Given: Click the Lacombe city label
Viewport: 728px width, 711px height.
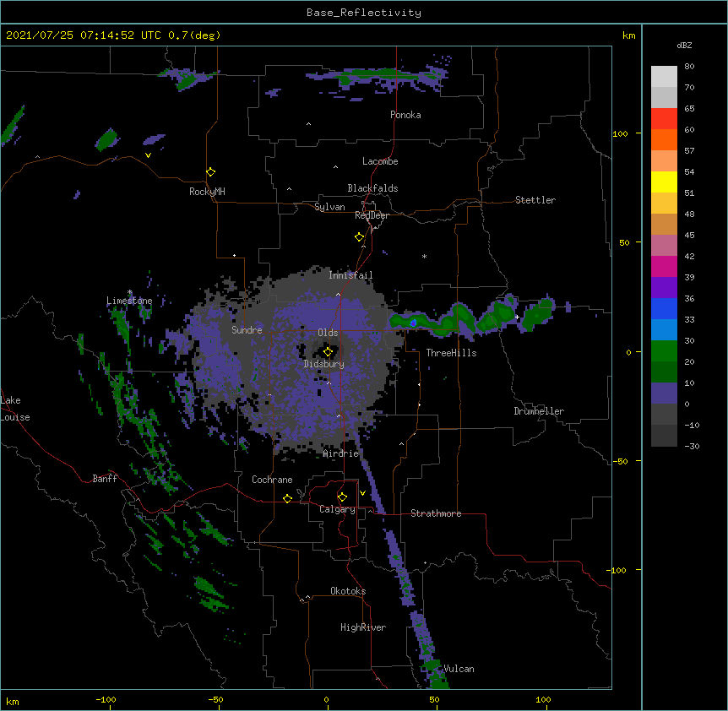Looking at the screenshot, I should pos(380,161).
